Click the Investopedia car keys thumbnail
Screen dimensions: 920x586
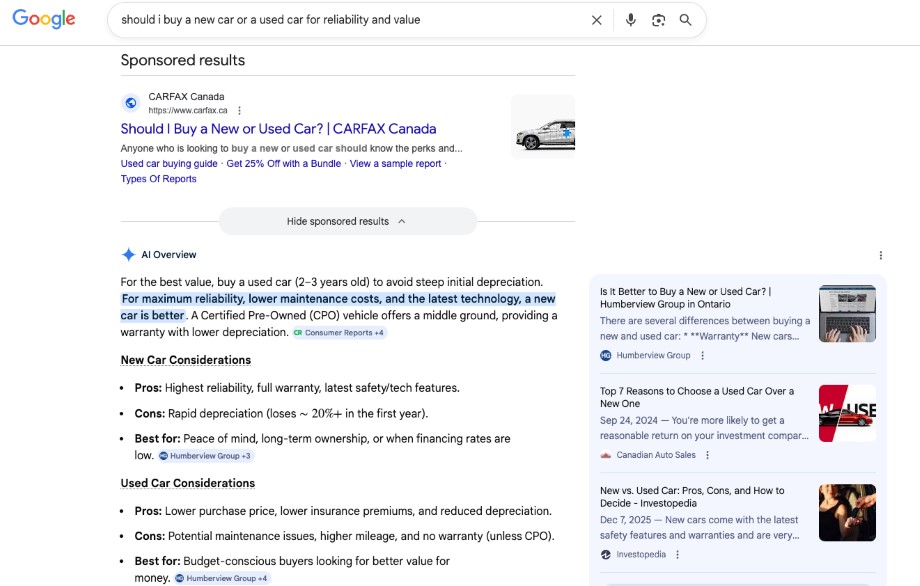847,513
